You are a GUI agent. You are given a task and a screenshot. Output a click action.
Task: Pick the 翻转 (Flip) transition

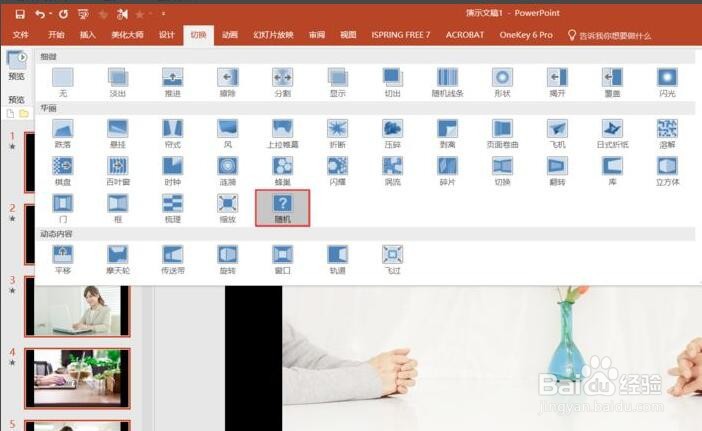pyautogui.click(x=557, y=171)
